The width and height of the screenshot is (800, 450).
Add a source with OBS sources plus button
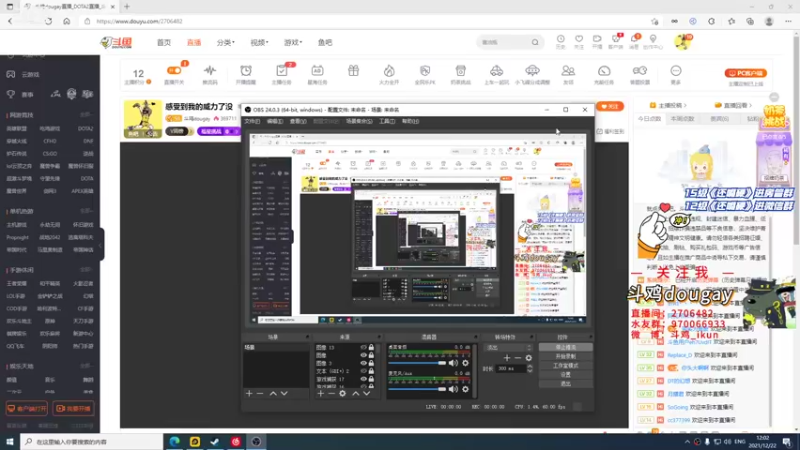click(x=320, y=393)
